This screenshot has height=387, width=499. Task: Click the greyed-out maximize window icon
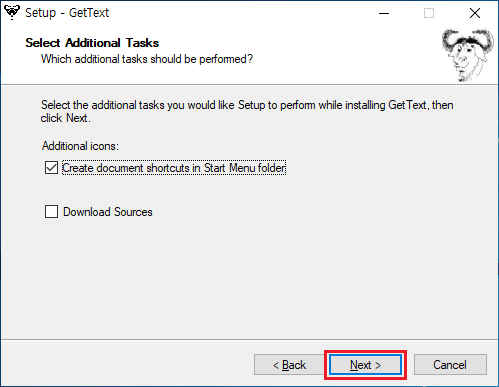coord(429,13)
